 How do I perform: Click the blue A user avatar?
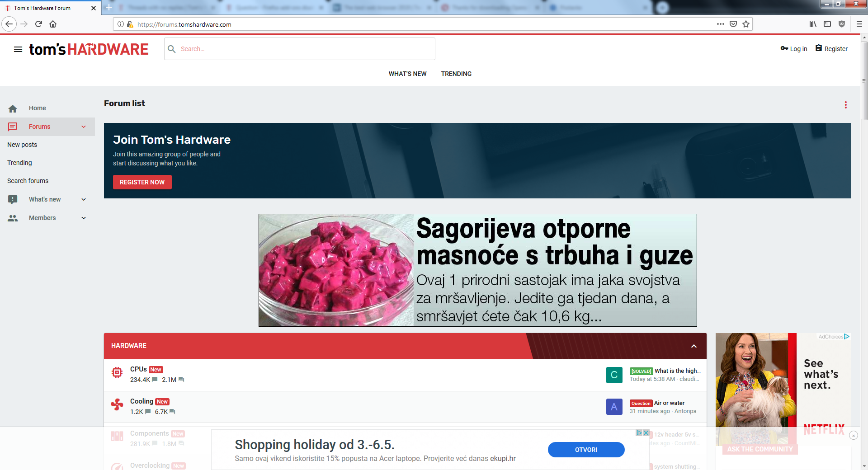tap(614, 407)
